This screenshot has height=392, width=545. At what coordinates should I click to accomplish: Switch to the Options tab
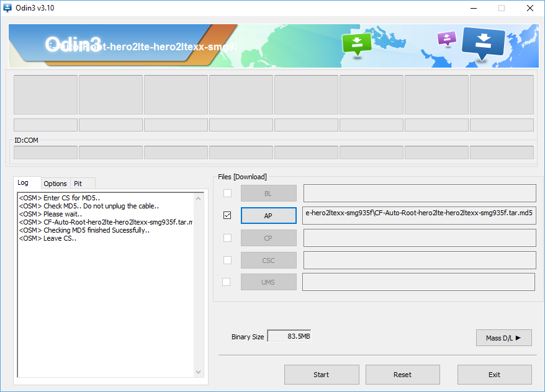tap(55, 184)
